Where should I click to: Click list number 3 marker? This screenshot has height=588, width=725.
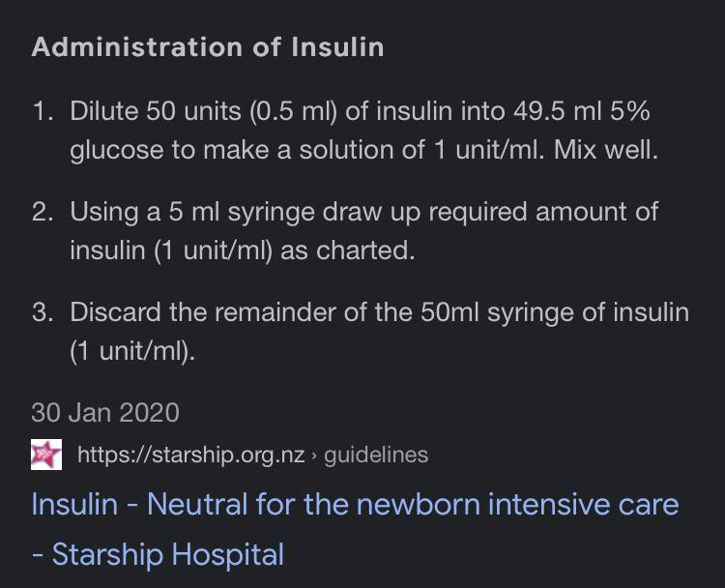pos(43,312)
